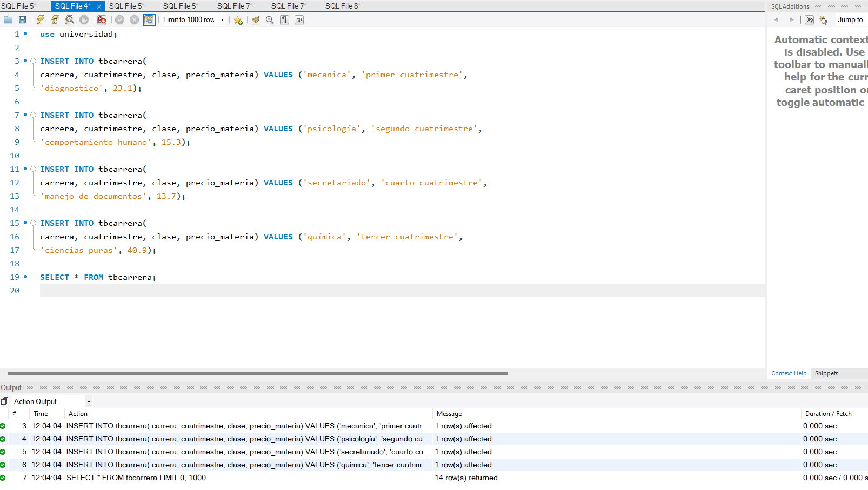This screenshot has width=868, height=490.
Task: Click the # column header in output
Action: click(x=14, y=414)
